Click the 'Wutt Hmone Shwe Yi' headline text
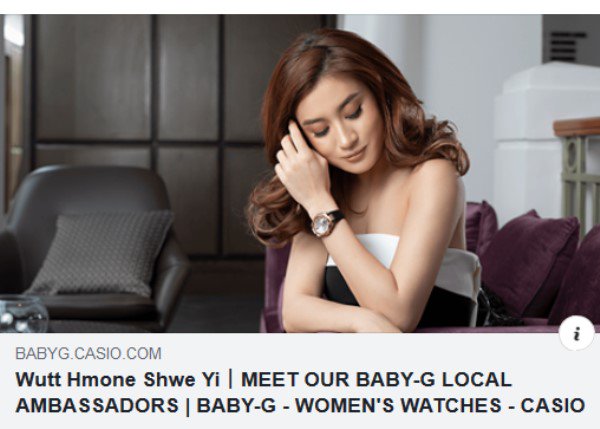Screen dimensions: 600x429 pos(117,380)
